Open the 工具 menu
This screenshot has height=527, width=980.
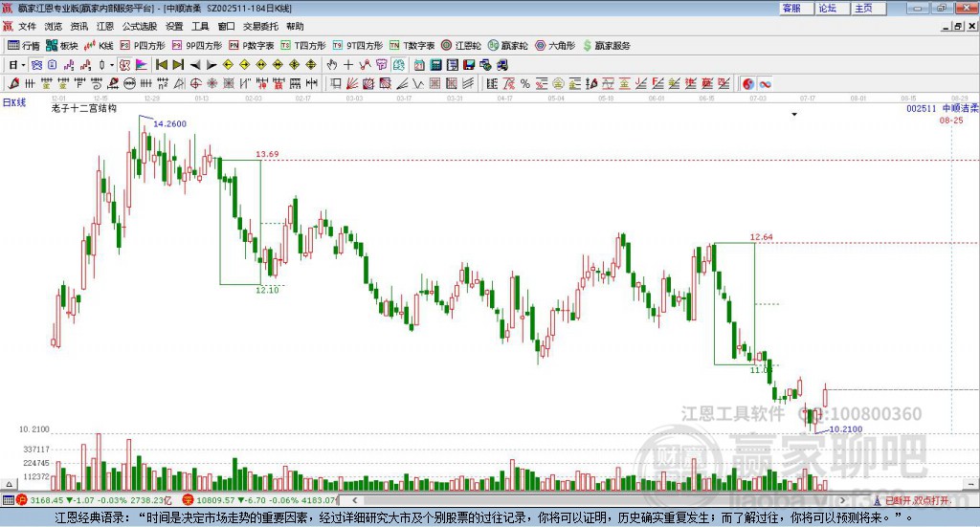tap(200, 26)
